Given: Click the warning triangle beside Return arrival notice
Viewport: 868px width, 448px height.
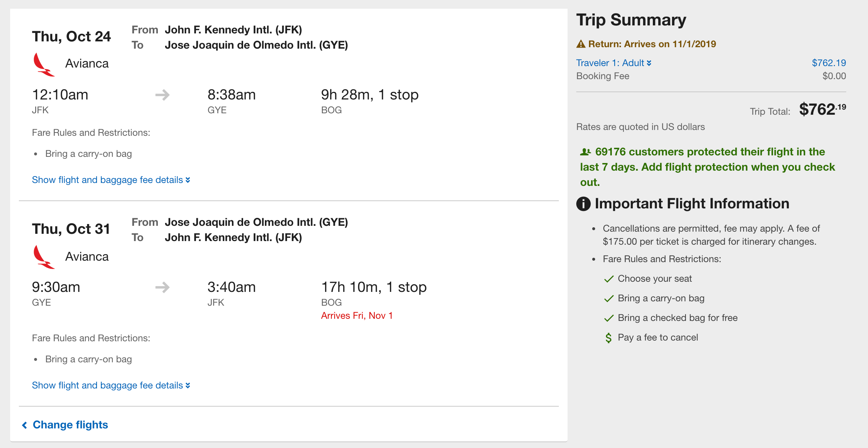Looking at the screenshot, I should click(581, 44).
